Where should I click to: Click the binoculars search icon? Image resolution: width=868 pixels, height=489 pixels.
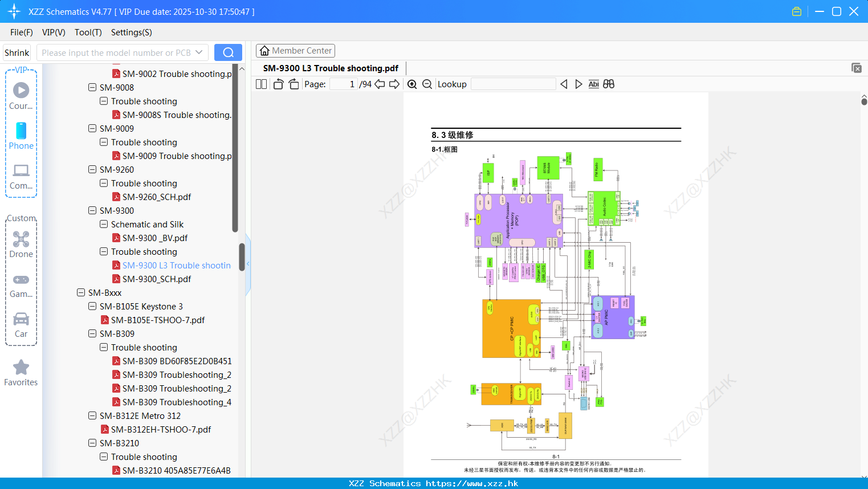pos(609,84)
